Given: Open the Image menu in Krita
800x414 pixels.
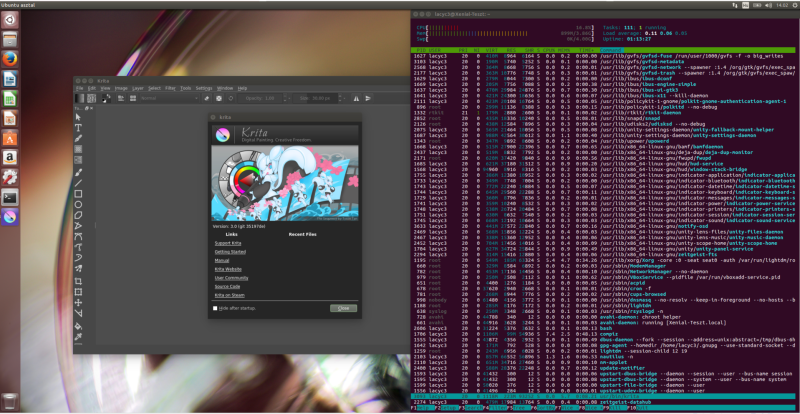Looking at the screenshot, I should [x=121, y=88].
